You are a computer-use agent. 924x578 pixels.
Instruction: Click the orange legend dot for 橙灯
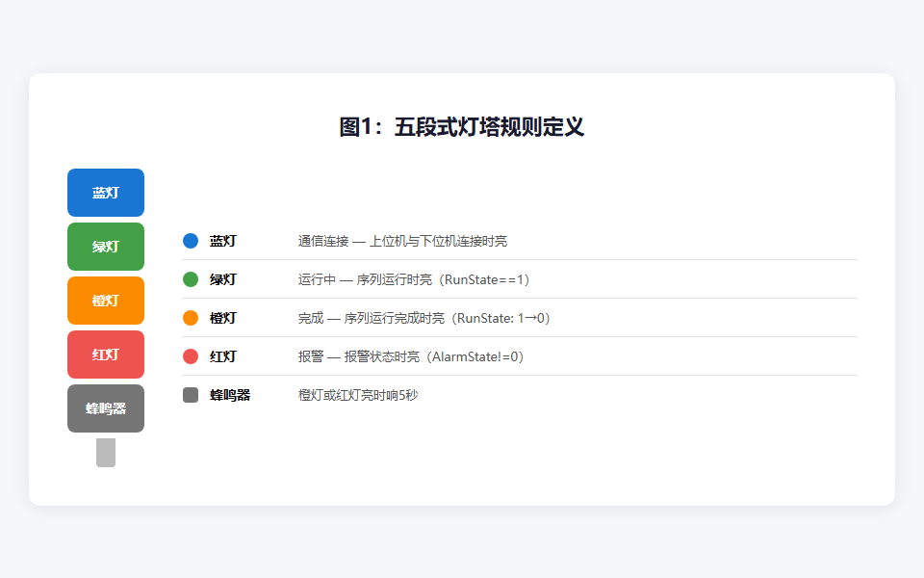pyautogui.click(x=191, y=318)
